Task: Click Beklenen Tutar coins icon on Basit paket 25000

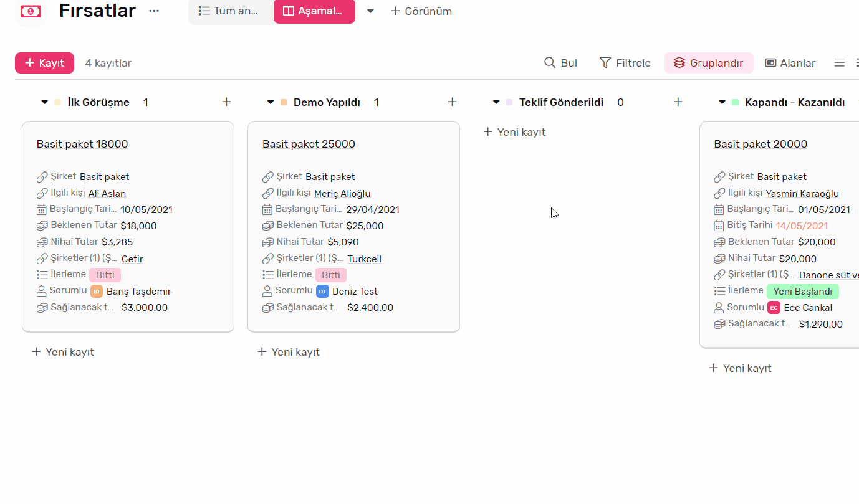Action: click(268, 226)
